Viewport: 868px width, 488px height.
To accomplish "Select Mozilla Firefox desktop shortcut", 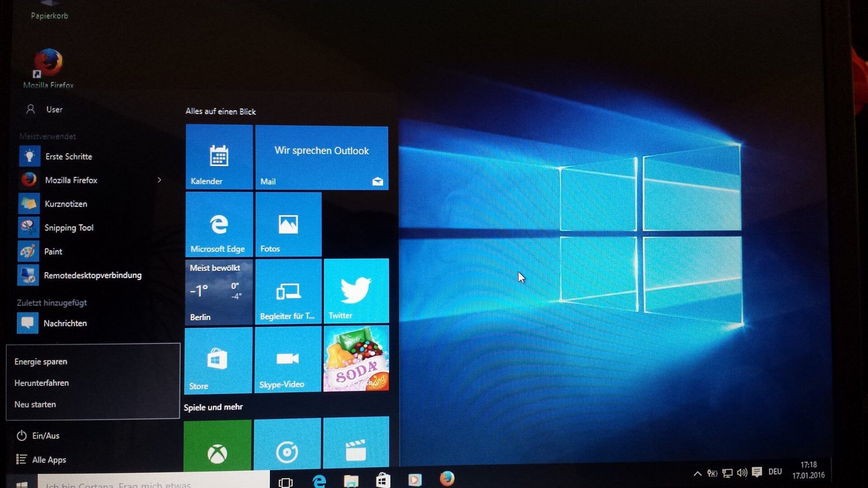I will click(x=48, y=69).
